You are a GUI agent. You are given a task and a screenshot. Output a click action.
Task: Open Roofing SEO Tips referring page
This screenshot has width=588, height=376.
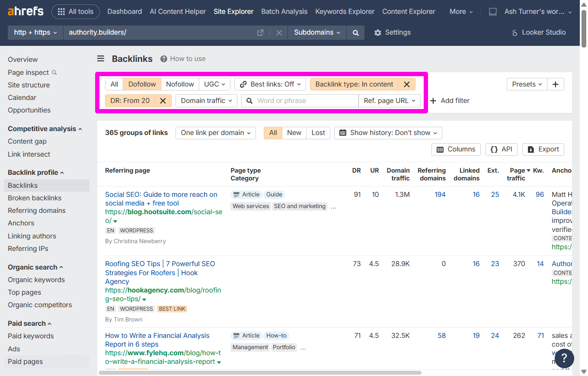(160, 273)
